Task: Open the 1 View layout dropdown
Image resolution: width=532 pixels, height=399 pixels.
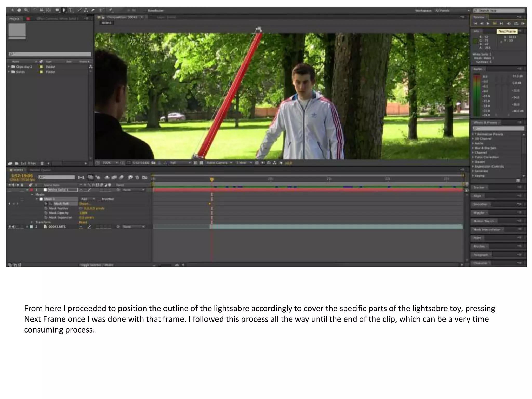Action: click(x=244, y=163)
